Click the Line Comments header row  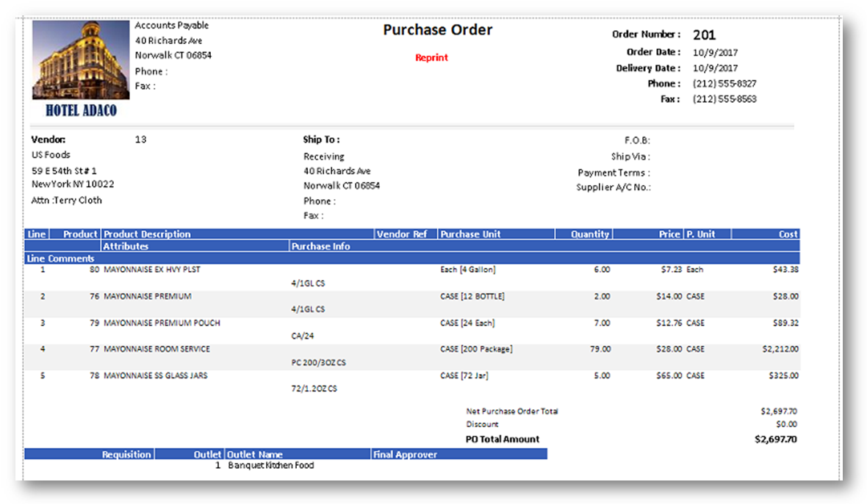61,259
